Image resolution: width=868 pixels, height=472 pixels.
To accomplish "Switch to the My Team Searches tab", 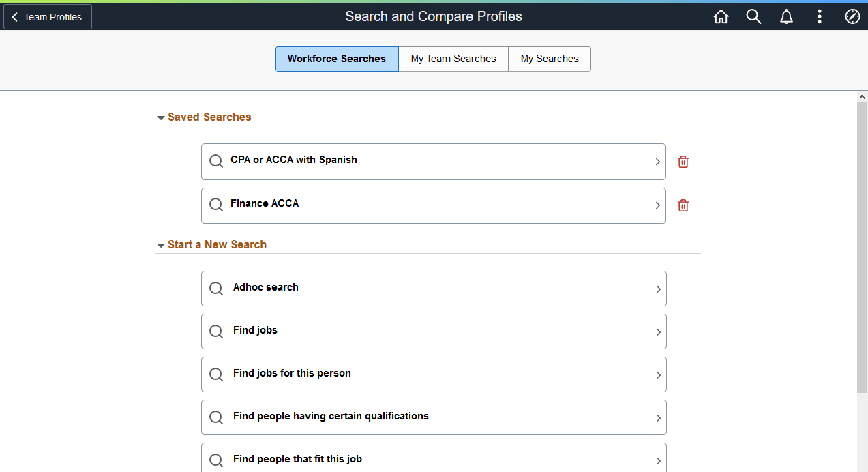I will pyautogui.click(x=453, y=59).
